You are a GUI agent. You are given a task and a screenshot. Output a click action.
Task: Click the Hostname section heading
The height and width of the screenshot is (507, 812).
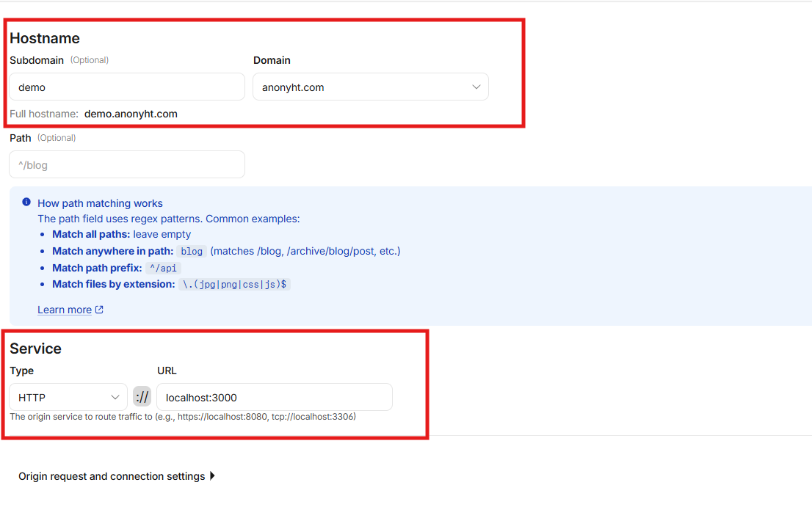click(x=45, y=38)
